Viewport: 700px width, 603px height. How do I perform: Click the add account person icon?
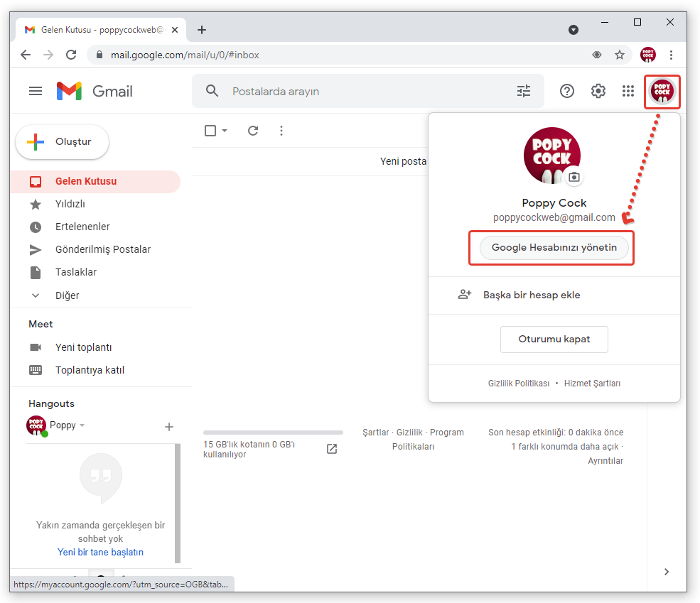tap(465, 294)
